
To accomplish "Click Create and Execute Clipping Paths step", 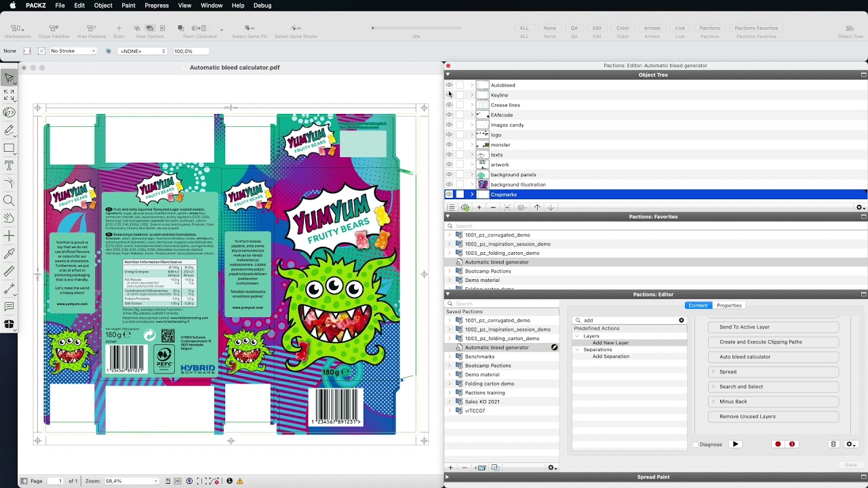I will 774,342.
